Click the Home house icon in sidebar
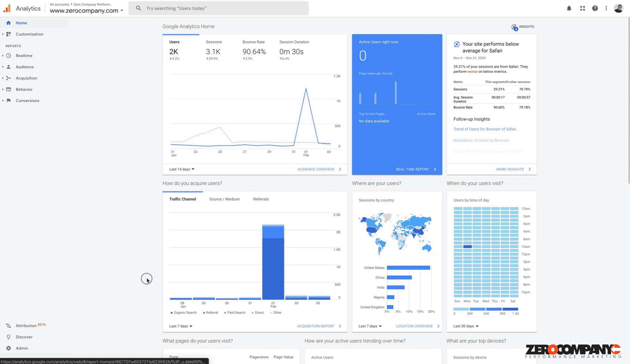 8,23
